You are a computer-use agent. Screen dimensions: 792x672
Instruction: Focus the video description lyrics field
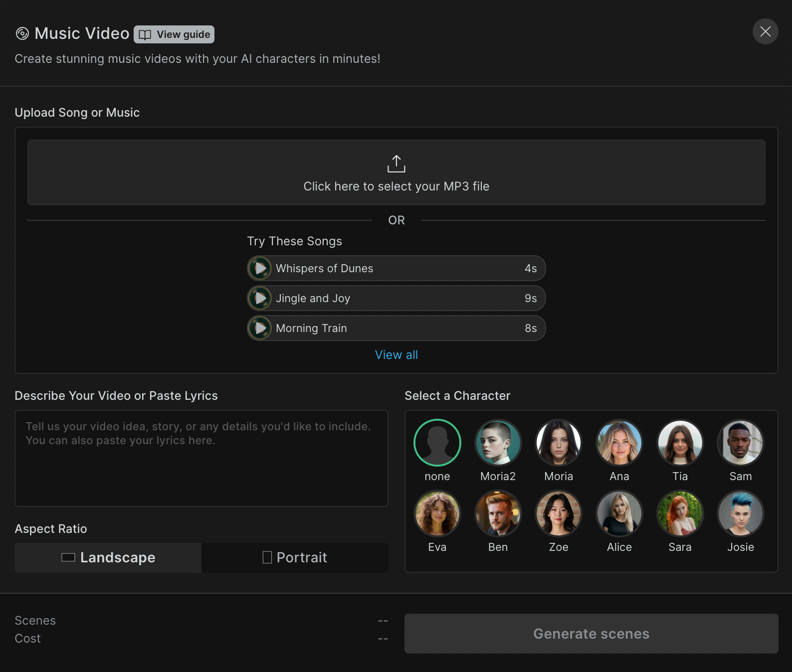201,458
